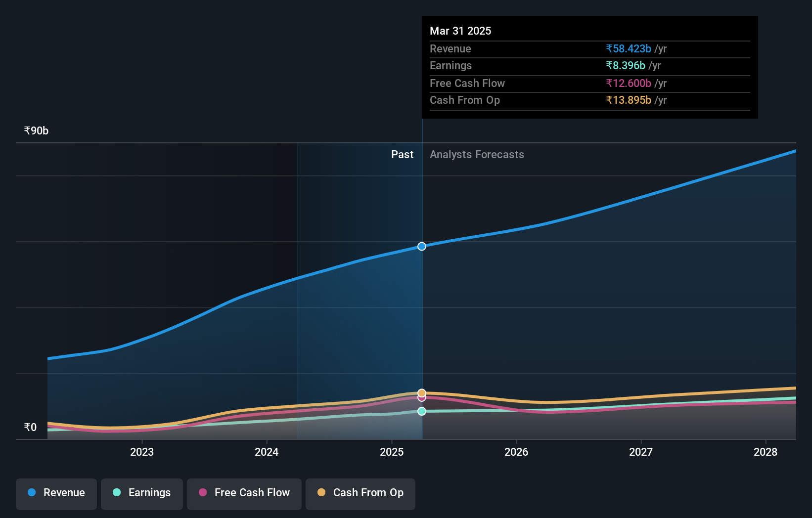
Task: Click the 2028 x-axis label
Action: click(766, 452)
